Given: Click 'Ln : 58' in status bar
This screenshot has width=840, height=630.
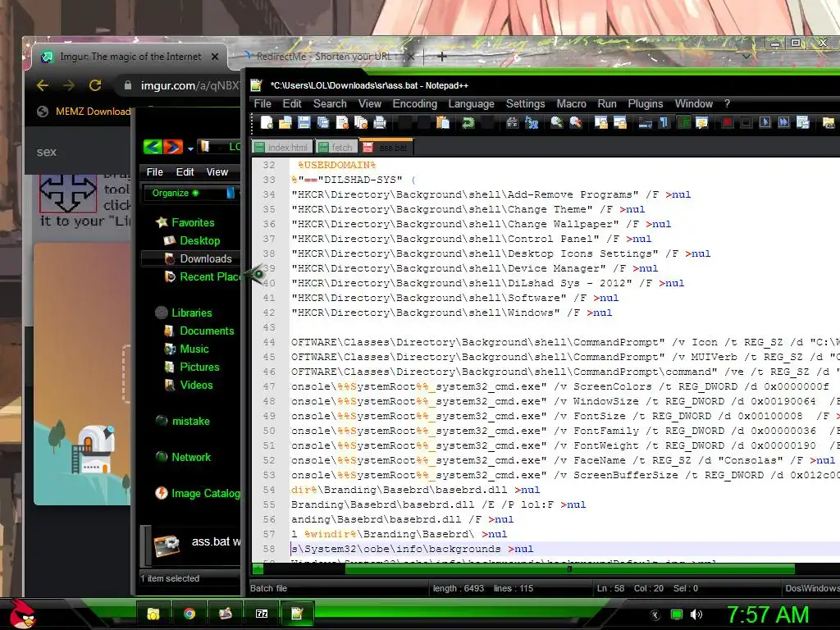Looking at the screenshot, I should (610, 588).
